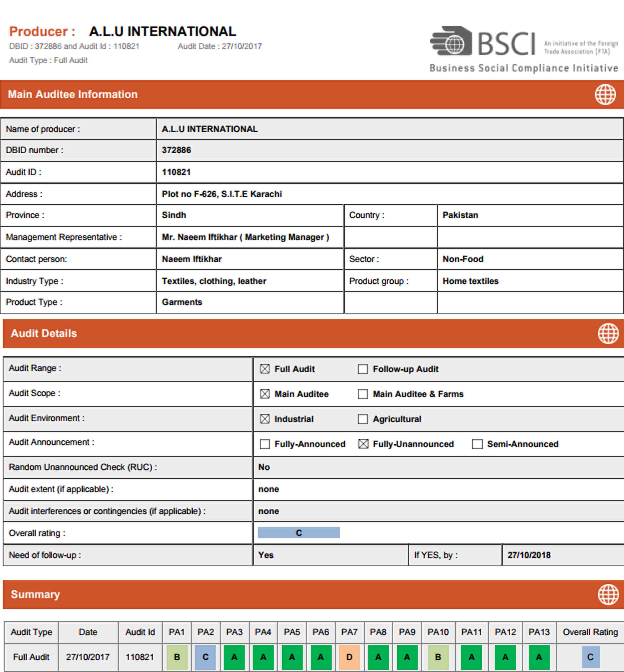
Task: Click the PA1 rating B swatch
Action: tap(177, 657)
